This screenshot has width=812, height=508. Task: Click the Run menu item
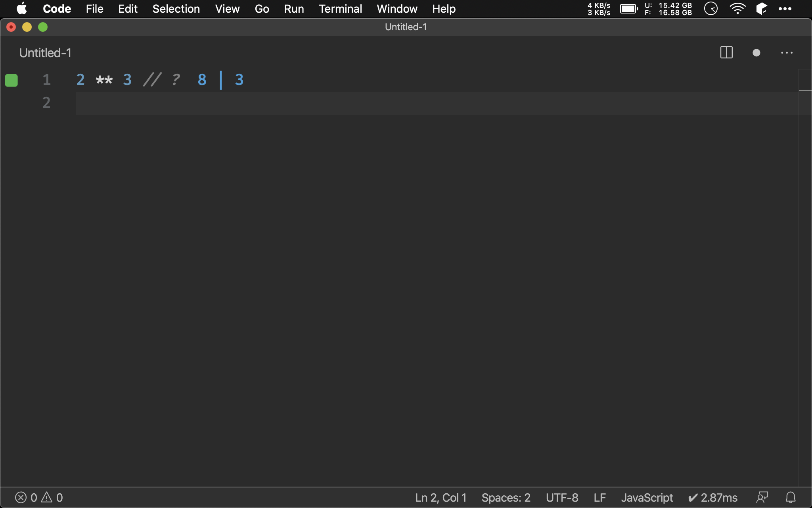[294, 9]
